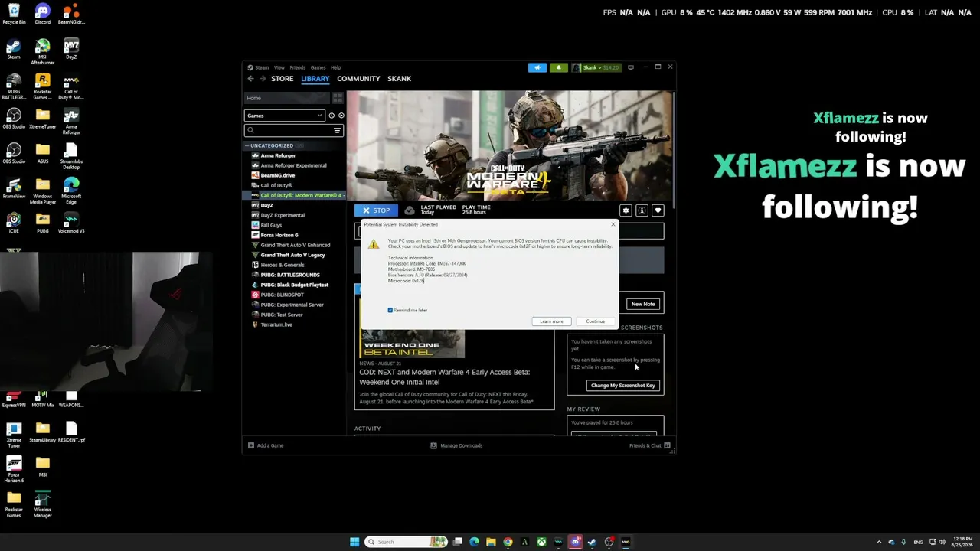
Task: Open the Windows Start menu
Action: 354,542
